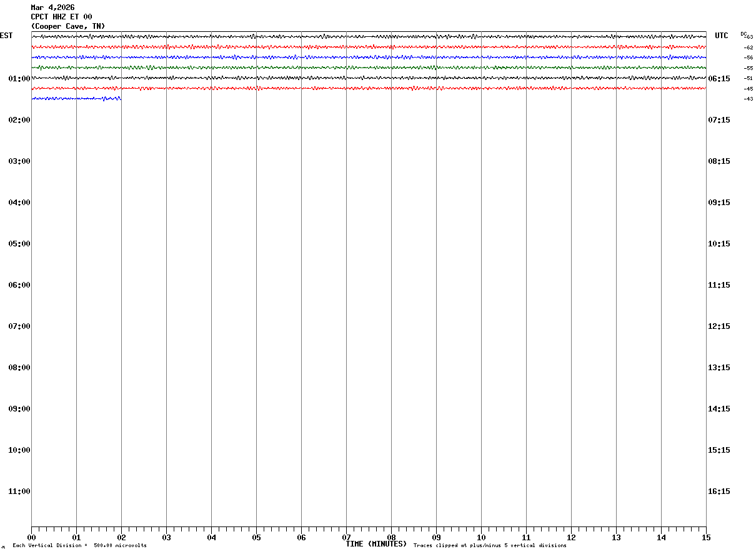Click the UTC time label "10:15"
The width and height of the screenshot is (756, 554).
[719, 244]
